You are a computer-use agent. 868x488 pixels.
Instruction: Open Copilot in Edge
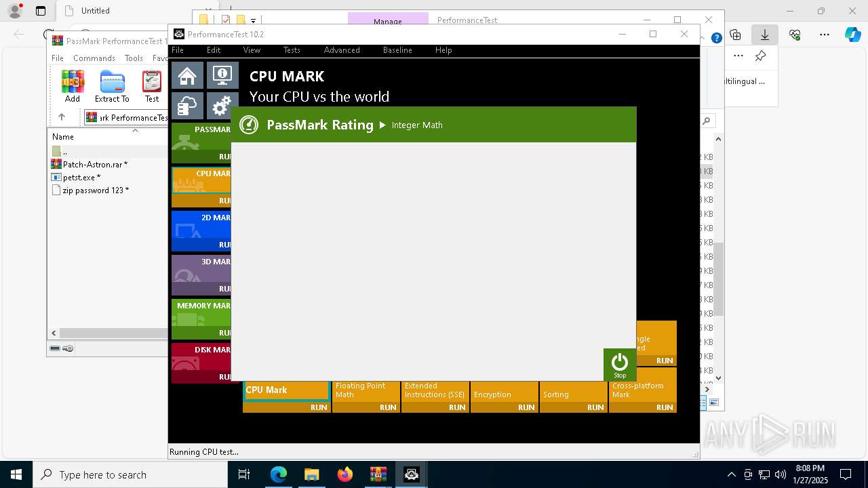[852, 35]
